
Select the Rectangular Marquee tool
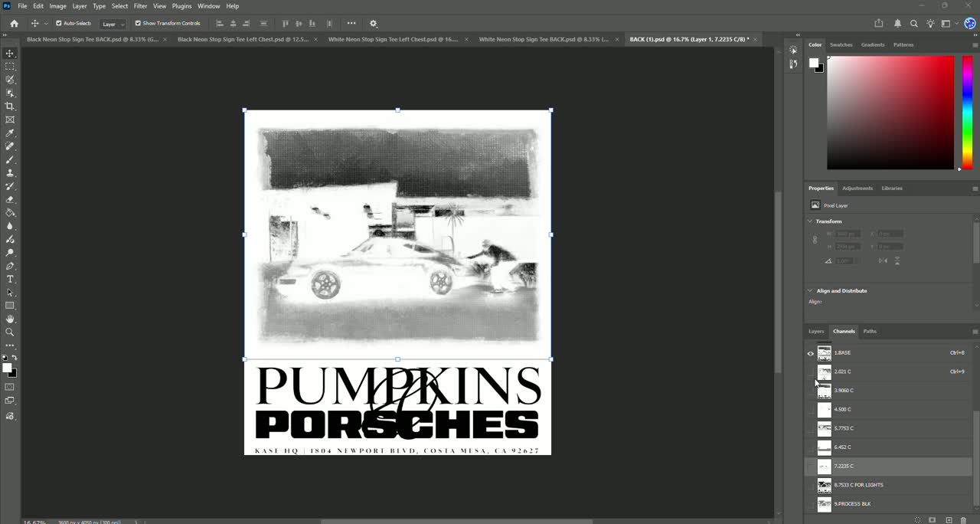(x=10, y=67)
